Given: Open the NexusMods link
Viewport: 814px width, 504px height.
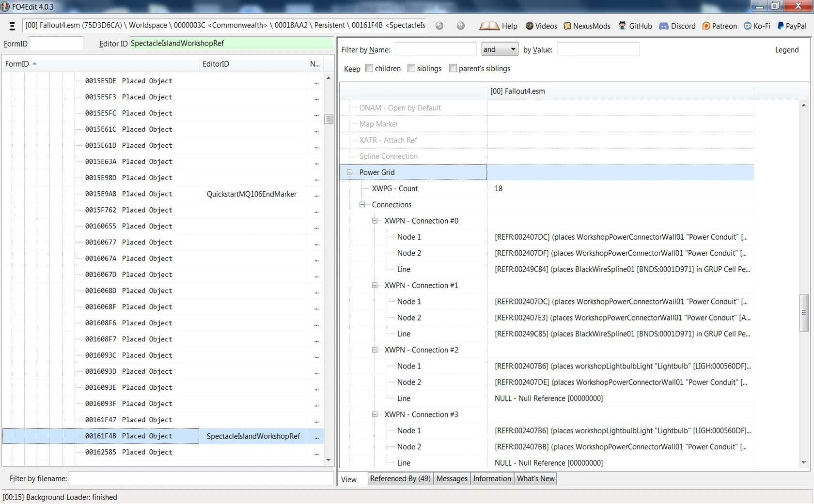Looking at the screenshot, I should click(587, 26).
